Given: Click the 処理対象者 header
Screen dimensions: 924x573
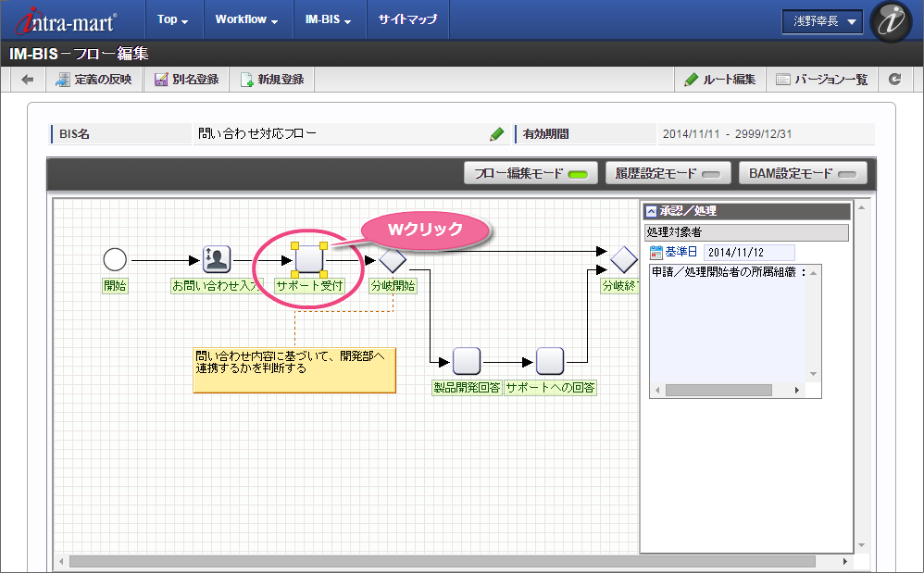Looking at the screenshot, I should click(746, 232).
